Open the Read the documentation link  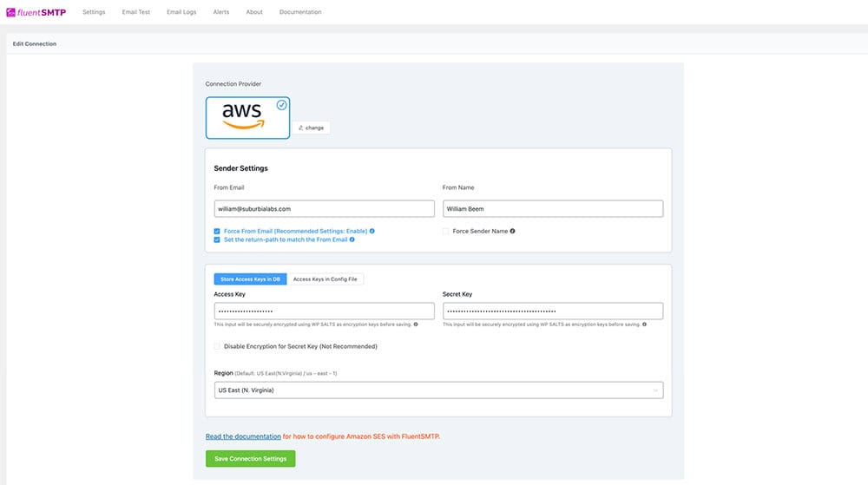(243, 436)
